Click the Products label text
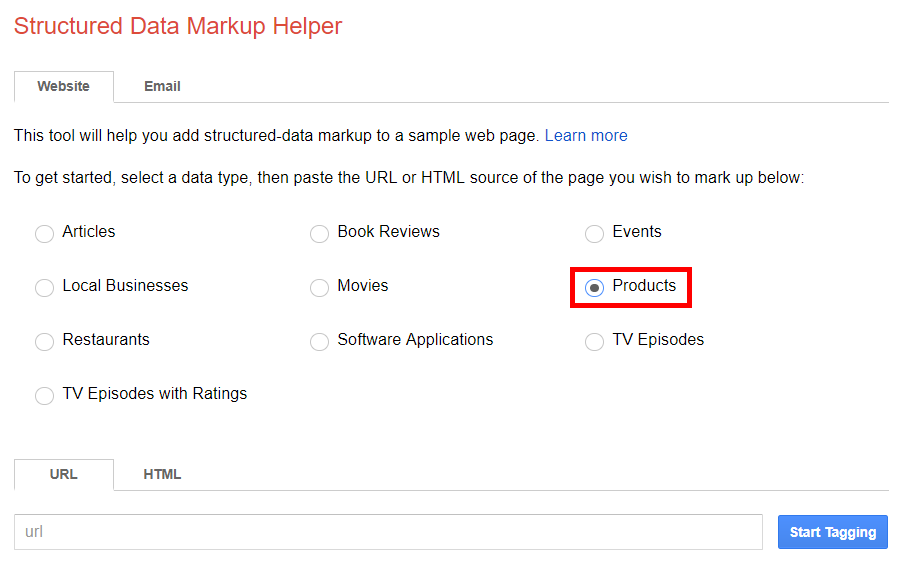This screenshot has height=561, width=903. [x=644, y=286]
